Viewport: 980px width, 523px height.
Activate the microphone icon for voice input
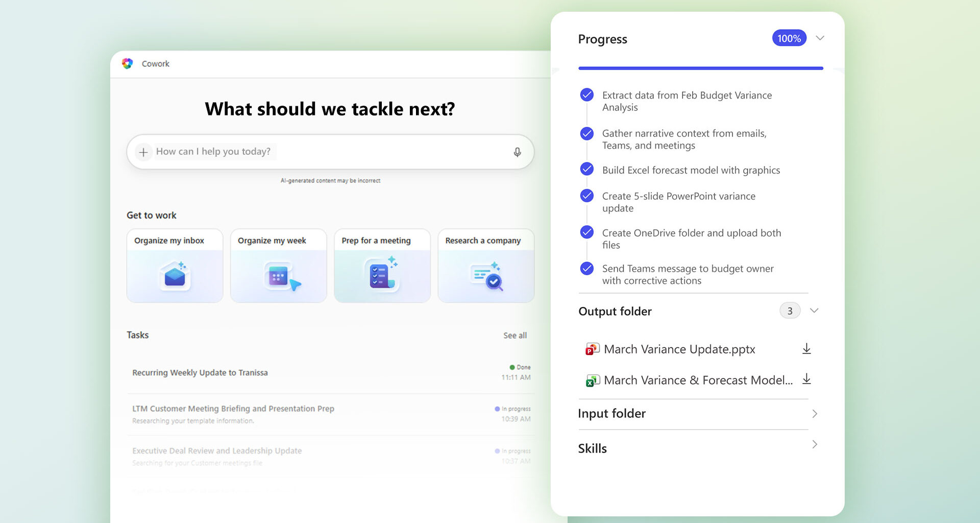(517, 152)
